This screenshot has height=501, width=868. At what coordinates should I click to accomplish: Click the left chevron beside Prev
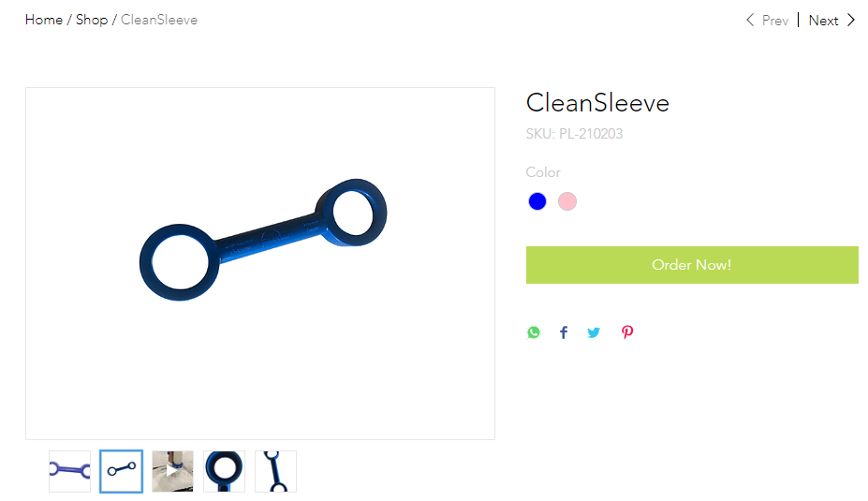click(x=749, y=20)
